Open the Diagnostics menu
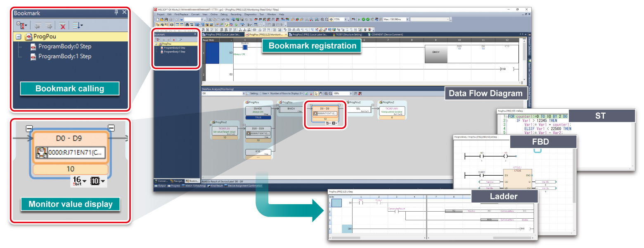The width and height of the screenshot is (644, 248). [x=250, y=14]
